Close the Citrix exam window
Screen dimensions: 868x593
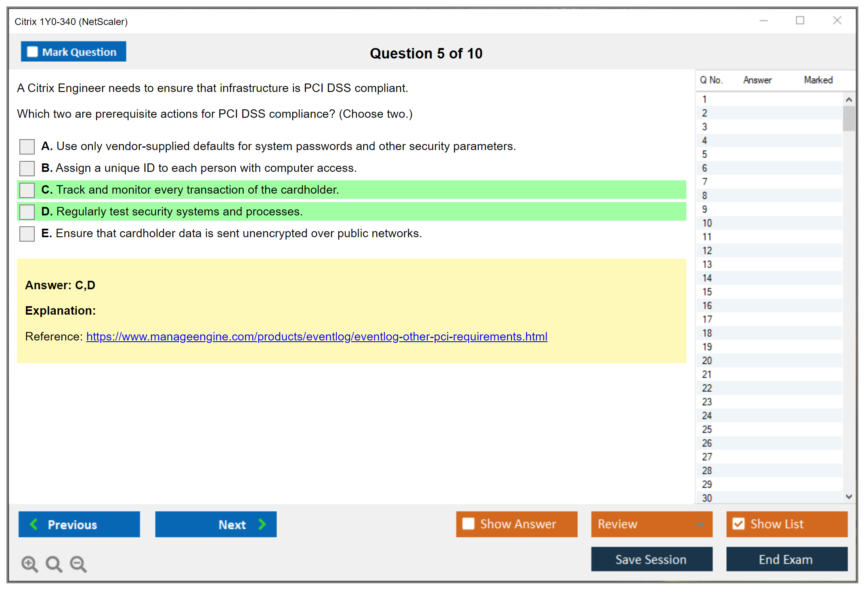(837, 21)
